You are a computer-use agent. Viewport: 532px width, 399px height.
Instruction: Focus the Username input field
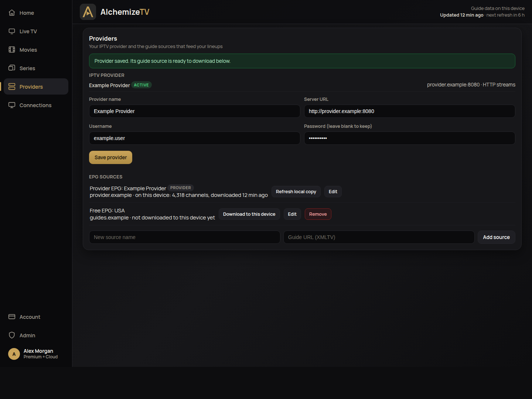pos(195,138)
